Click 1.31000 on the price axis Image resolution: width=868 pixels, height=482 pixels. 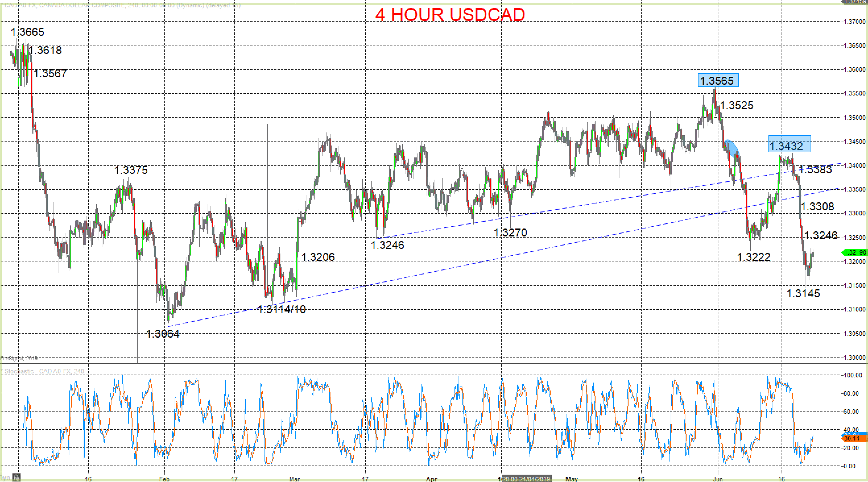(854, 309)
